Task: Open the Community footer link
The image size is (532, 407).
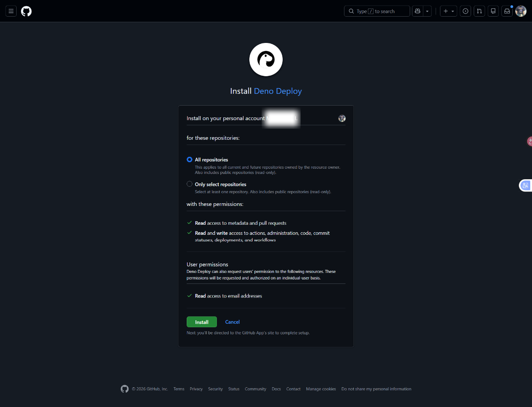Action: pos(255,389)
